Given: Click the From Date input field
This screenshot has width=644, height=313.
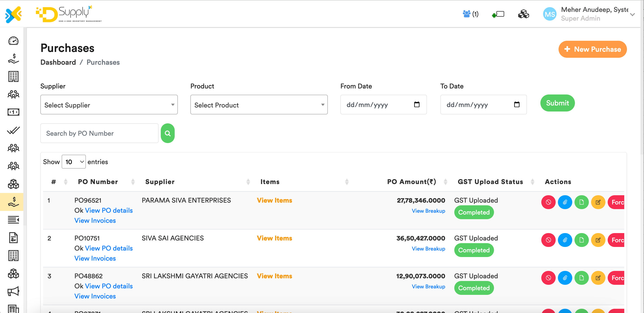Looking at the screenshot, I should (x=383, y=105).
